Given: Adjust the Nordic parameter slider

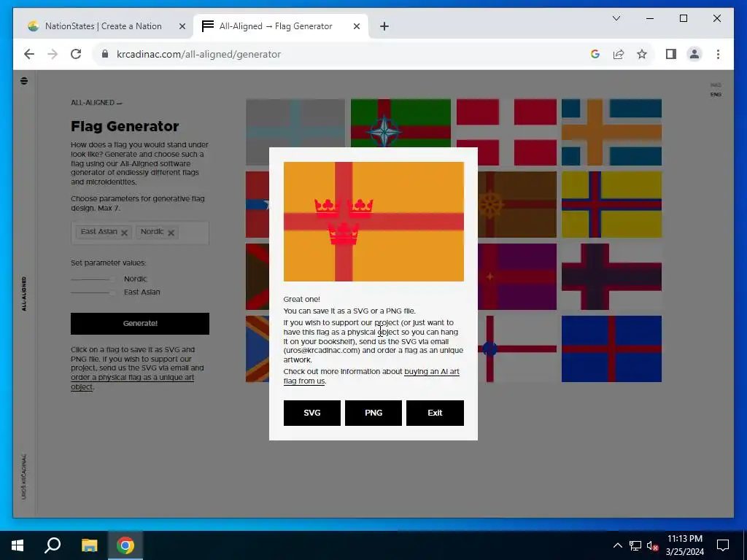Looking at the screenshot, I should click(93, 279).
